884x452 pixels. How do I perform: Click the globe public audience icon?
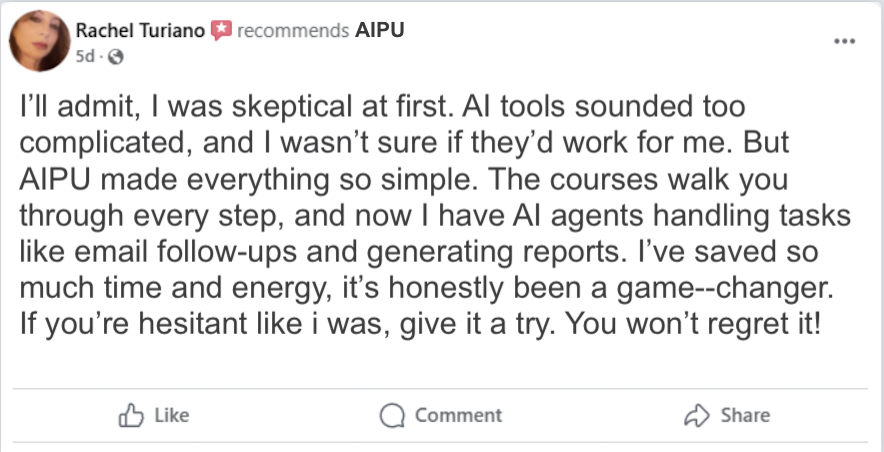click(115, 56)
